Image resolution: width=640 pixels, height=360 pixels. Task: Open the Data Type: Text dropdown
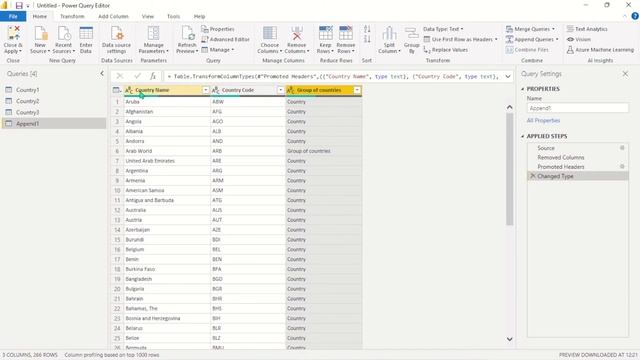[443, 29]
